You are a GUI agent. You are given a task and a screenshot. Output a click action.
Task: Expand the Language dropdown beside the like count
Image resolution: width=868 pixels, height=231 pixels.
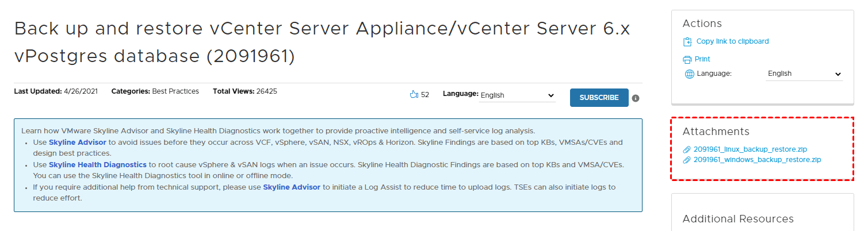pyautogui.click(x=517, y=95)
